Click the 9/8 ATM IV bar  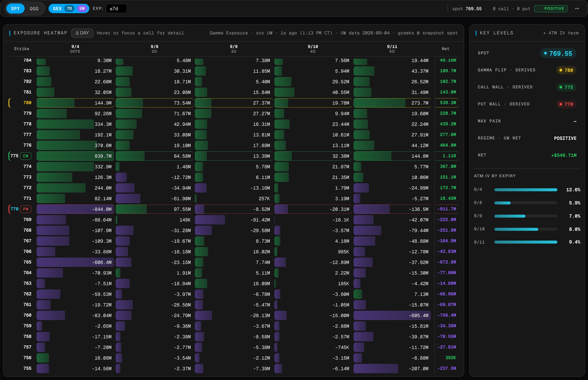(526, 203)
